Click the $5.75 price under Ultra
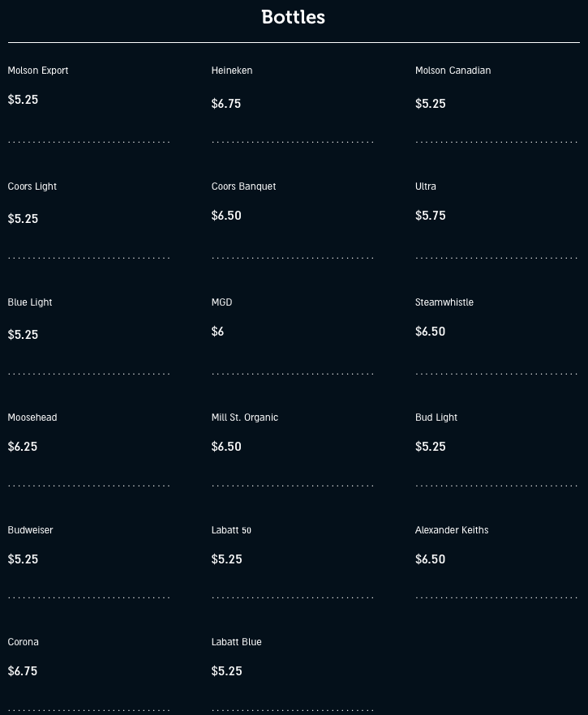This screenshot has width=588, height=715. point(430,216)
